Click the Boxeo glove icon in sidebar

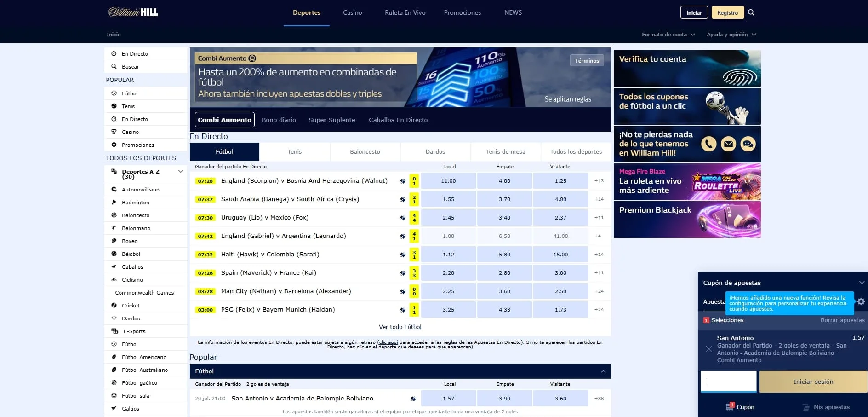(114, 241)
